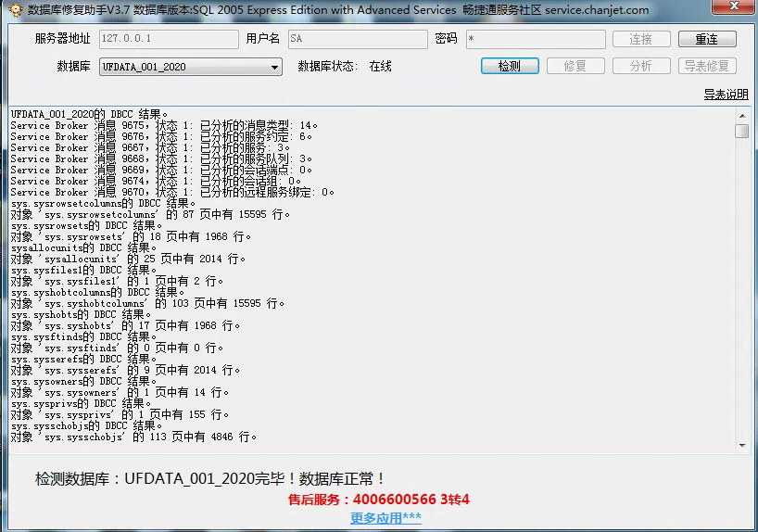758x532 pixels.
Task: Click the 'sysallocunits' 25 页 2014 行 line
Action: 128,259
